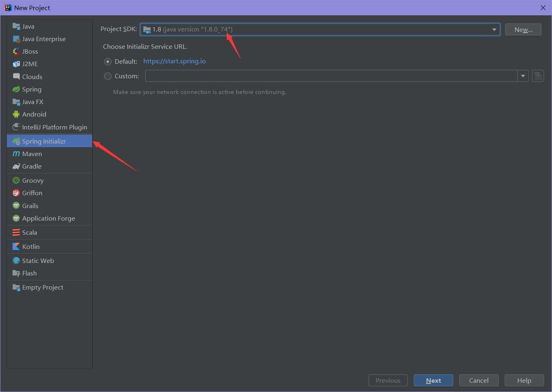The width and height of the screenshot is (552, 392).
Task: Click the Grails icon
Action: pyautogui.click(x=16, y=206)
